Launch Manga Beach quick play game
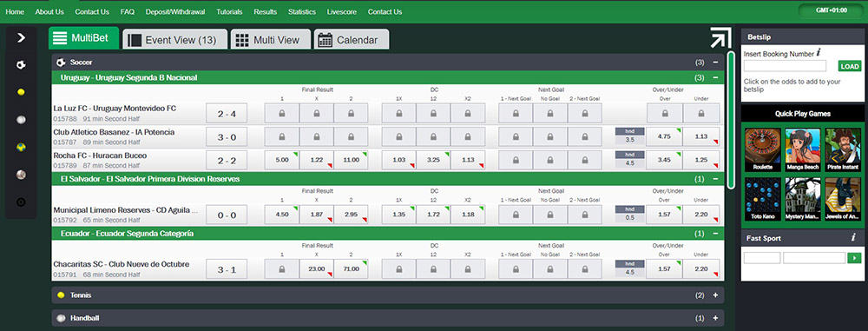 click(x=802, y=149)
